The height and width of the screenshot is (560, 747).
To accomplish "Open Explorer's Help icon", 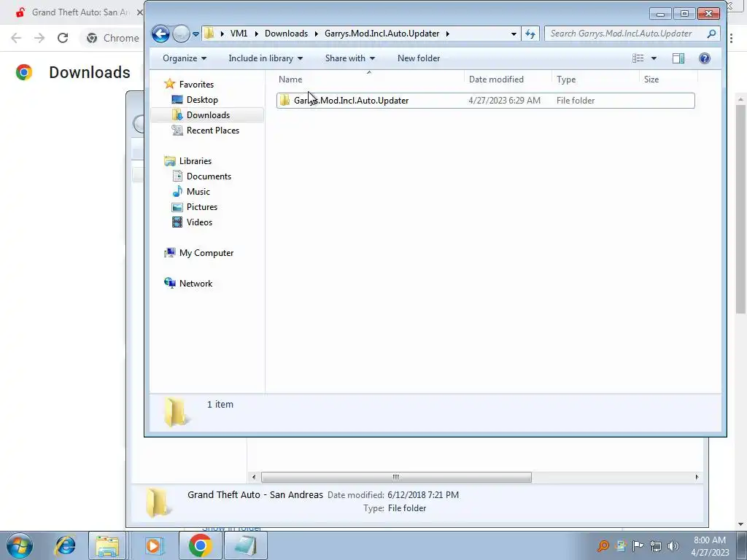I will (x=705, y=58).
